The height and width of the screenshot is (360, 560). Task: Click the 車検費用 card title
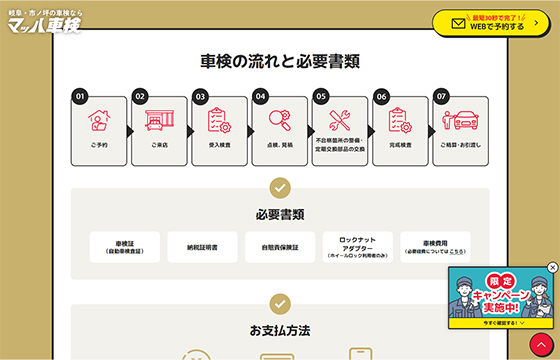pyautogui.click(x=435, y=243)
